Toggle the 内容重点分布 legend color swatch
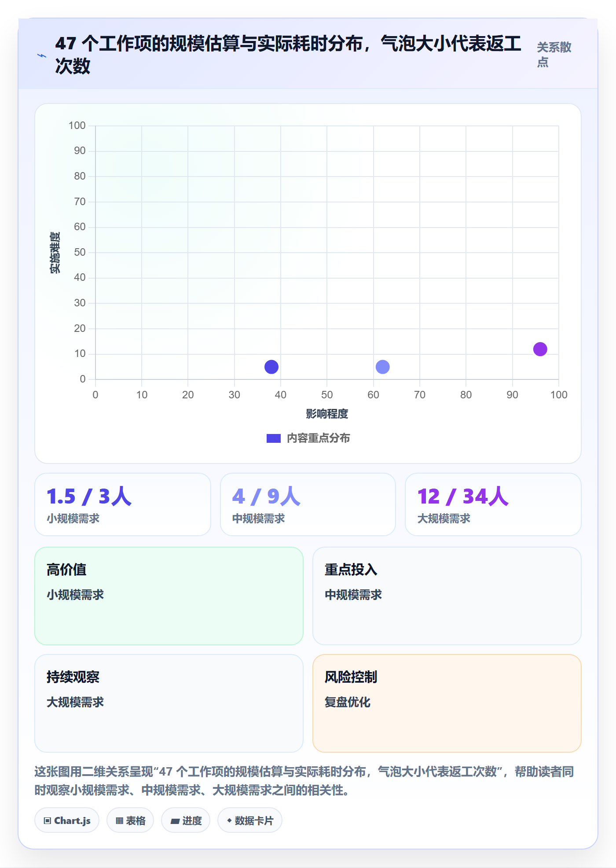This screenshot has height=868, width=616. (x=274, y=438)
